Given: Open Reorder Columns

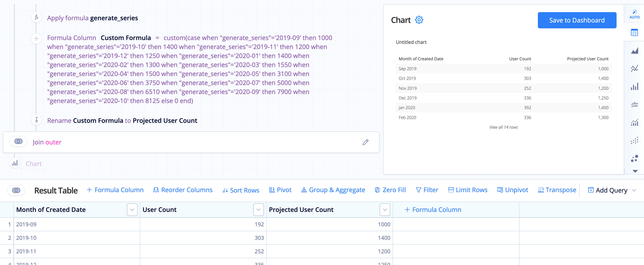Looking at the screenshot, I should coord(183,190).
